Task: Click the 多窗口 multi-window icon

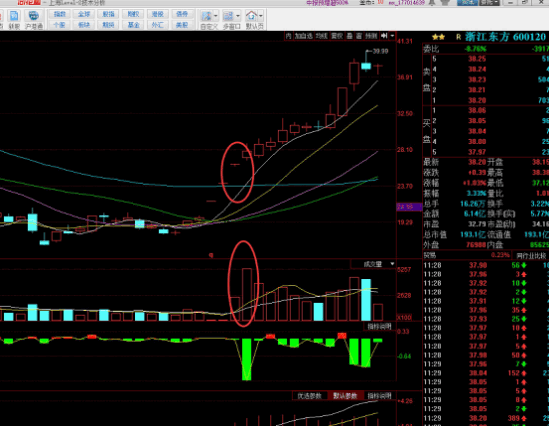Action: coord(229,20)
